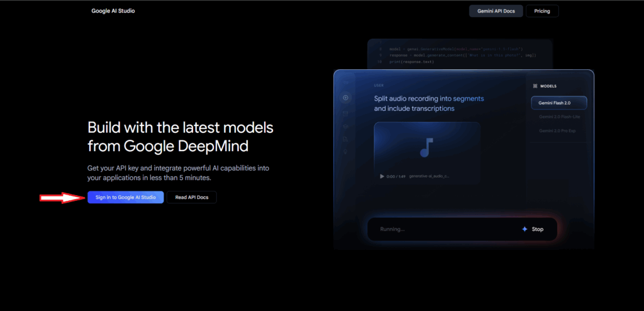Click the Sign in to Google AI Studio button
The image size is (644, 311).
tap(125, 198)
